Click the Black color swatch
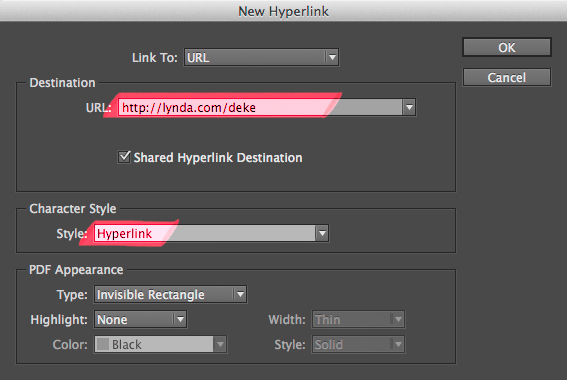567x380 pixels. click(x=103, y=344)
